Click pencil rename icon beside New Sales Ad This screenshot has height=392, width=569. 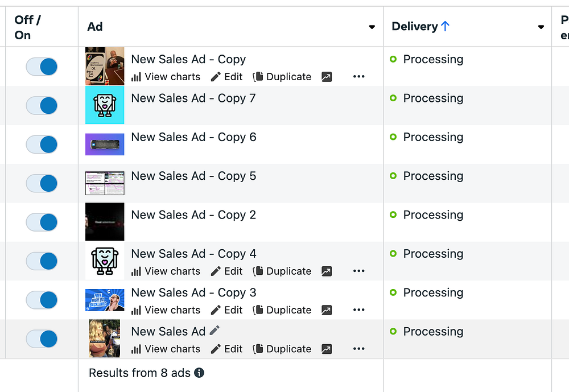point(215,331)
